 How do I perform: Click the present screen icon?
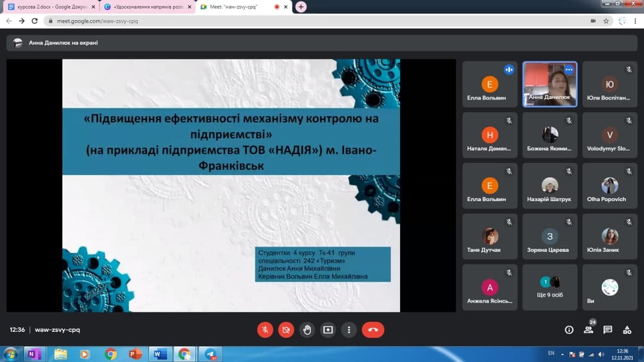tap(328, 330)
